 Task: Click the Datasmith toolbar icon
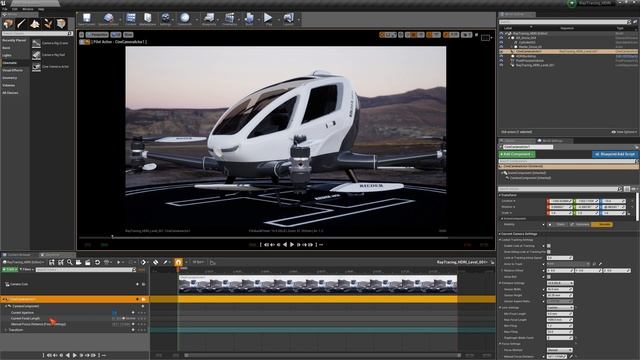tap(185, 19)
